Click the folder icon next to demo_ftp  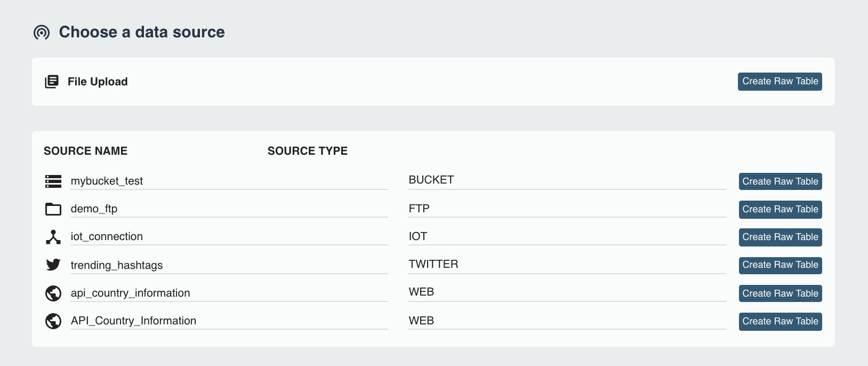(x=53, y=209)
